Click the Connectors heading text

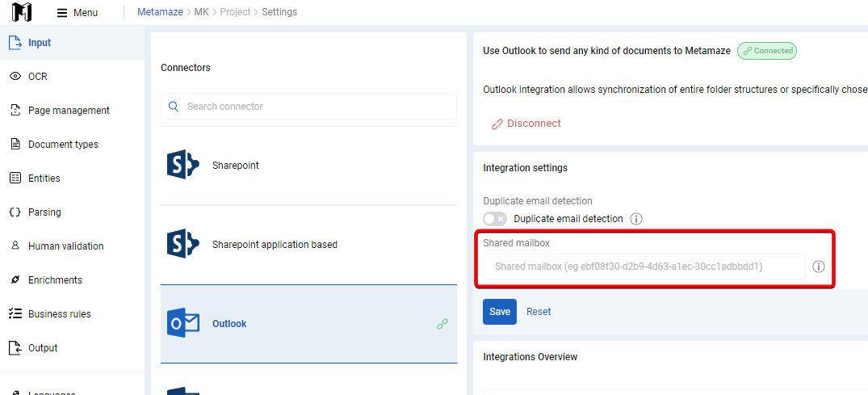pos(186,68)
